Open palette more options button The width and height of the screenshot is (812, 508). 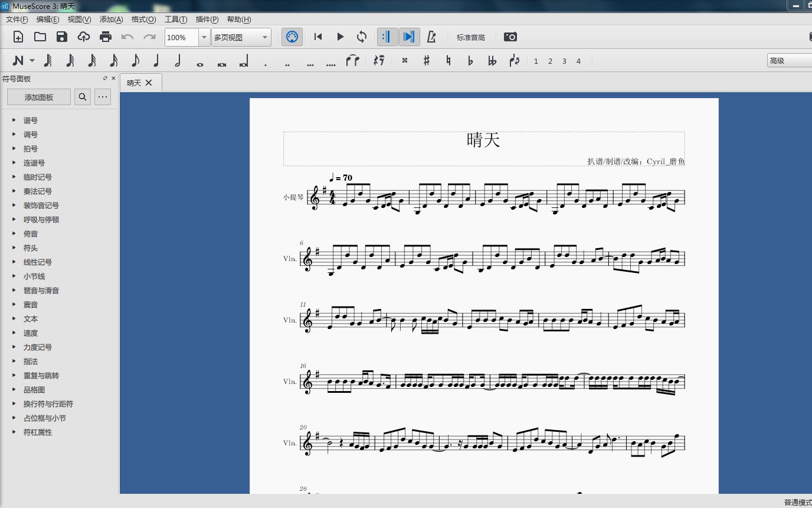103,97
